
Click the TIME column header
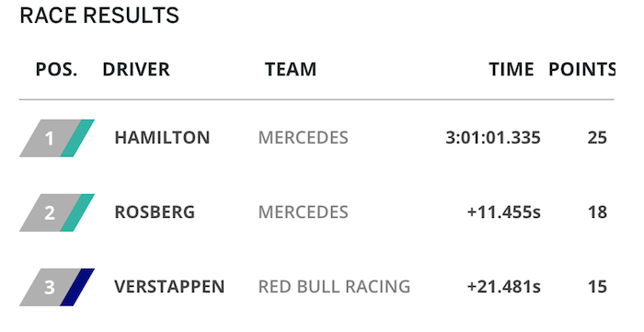pos(512,69)
